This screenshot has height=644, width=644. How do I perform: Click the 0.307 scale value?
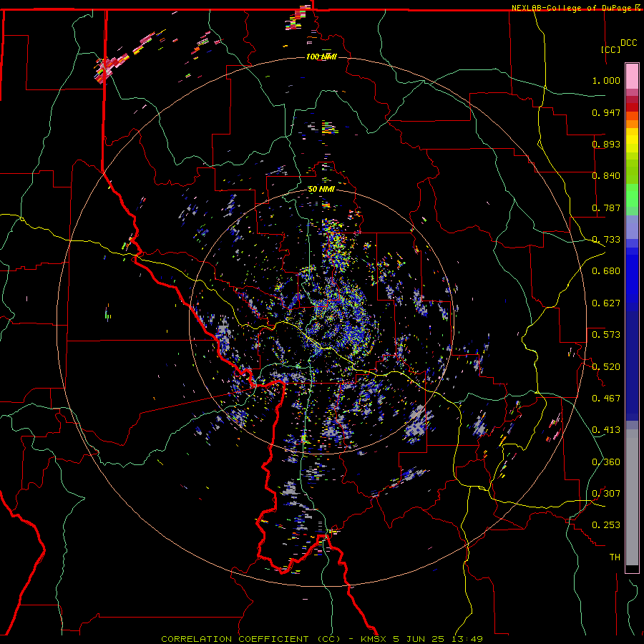pyautogui.click(x=606, y=494)
